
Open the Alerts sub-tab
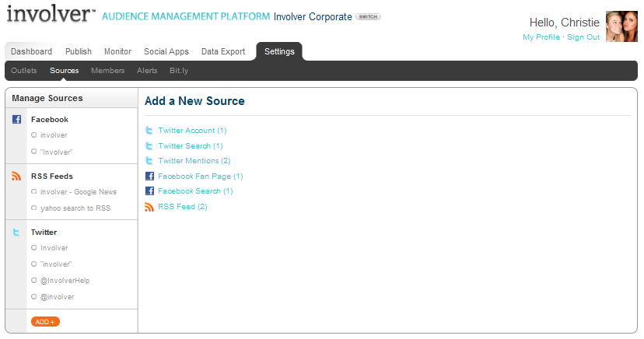(147, 71)
